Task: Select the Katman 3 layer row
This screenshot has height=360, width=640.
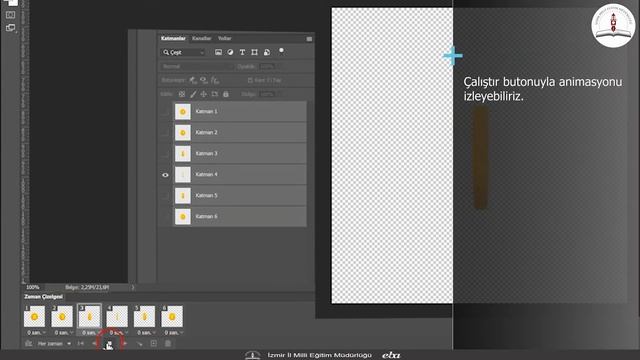Action: (240, 154)
